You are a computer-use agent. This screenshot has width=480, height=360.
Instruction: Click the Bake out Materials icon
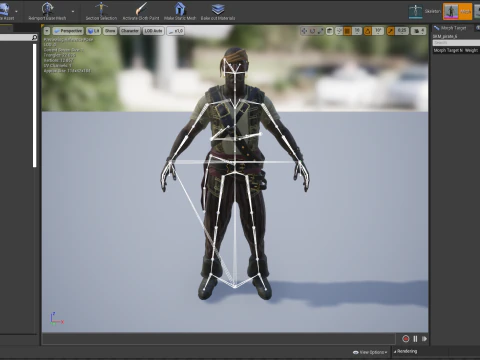tap(218, 8)
